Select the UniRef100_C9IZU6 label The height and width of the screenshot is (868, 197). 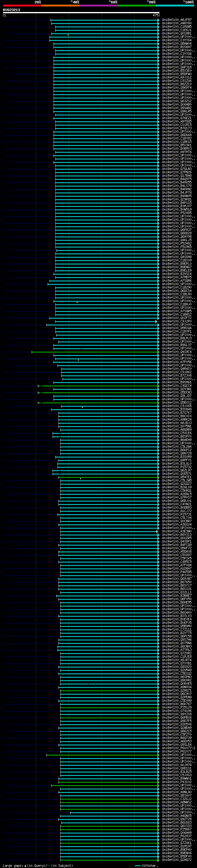click(x=177, y=81)
